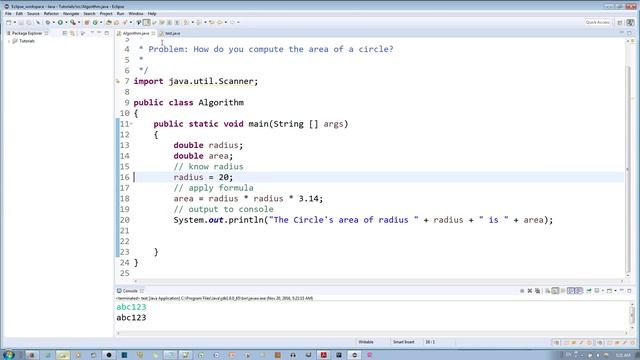The height and width of the screenshot is (360, 640).
Task: Open the Debug dropdown arrow
Action: click(53, 22)
